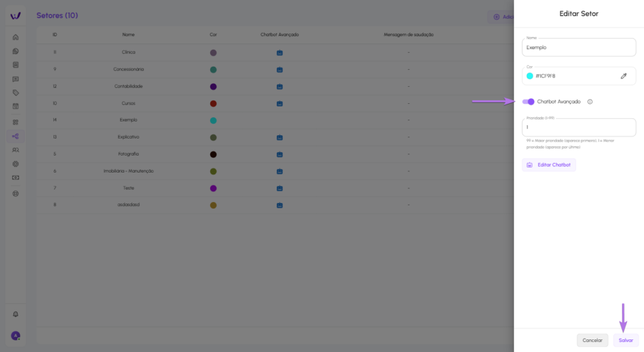Toggle the Chatbot Avançado switch
The image size is (644, 352).
pos(528,101)
